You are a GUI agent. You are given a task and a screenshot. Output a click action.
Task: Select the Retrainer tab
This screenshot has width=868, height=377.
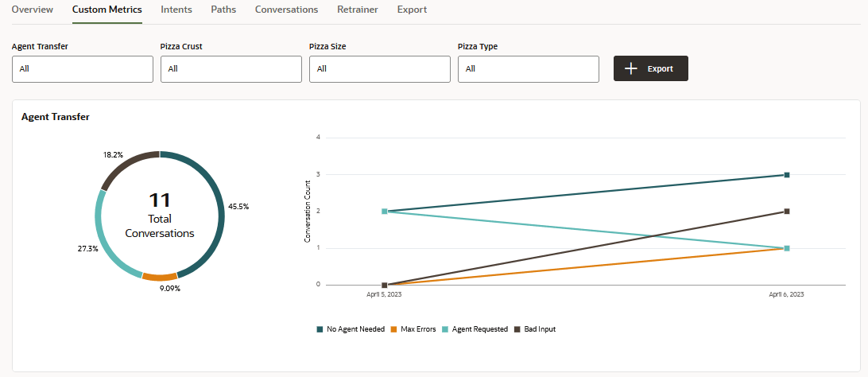pos(358,10)
